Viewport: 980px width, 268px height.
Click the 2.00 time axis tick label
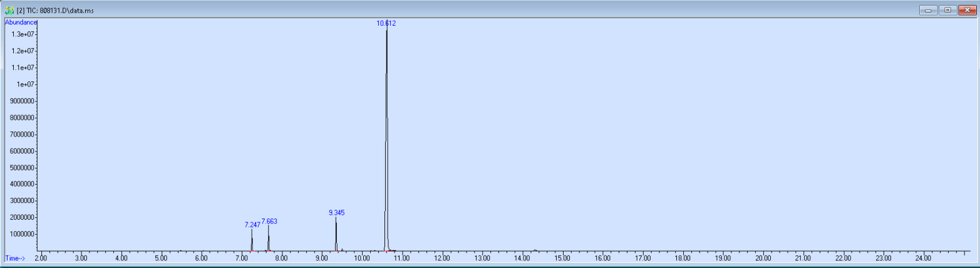coord(41,257)
